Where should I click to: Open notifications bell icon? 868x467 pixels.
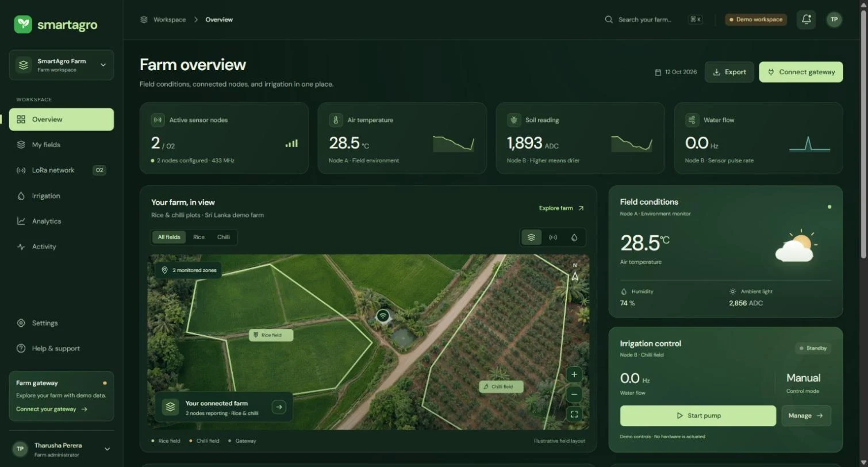(806, 20)
